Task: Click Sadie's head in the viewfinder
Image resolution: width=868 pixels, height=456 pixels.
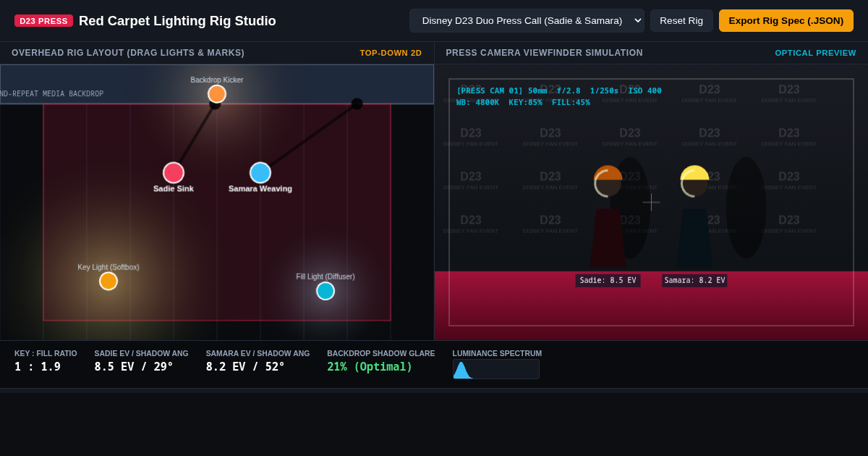Action: pos(608,181)
